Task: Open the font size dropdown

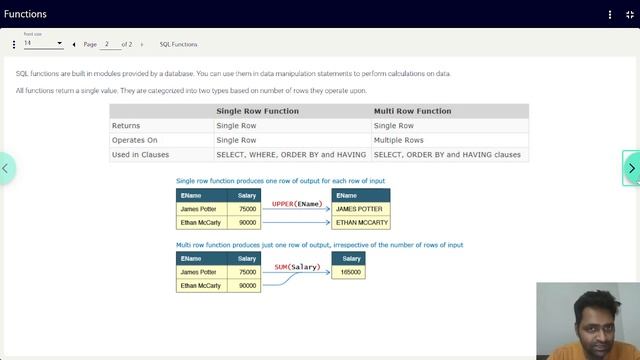Action: pos(43,43)
